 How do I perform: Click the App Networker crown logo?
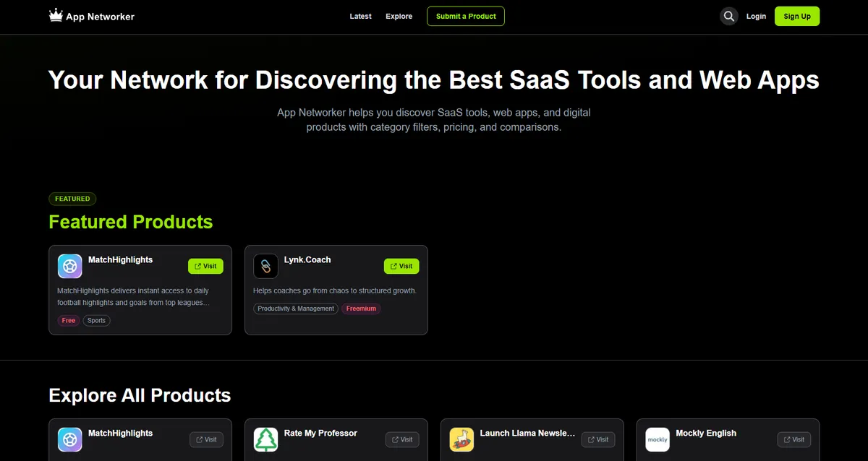pyautogui.click(x=56, y=16)
